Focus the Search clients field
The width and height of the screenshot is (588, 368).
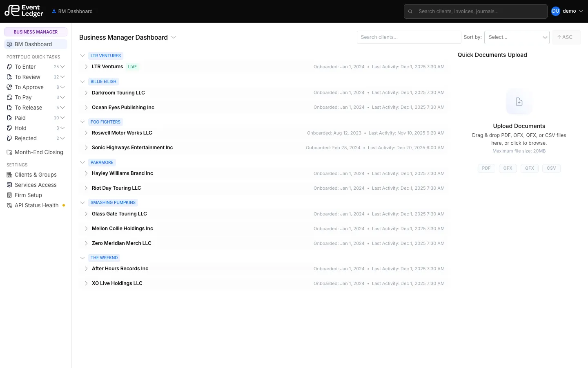[x=409, y=37]
